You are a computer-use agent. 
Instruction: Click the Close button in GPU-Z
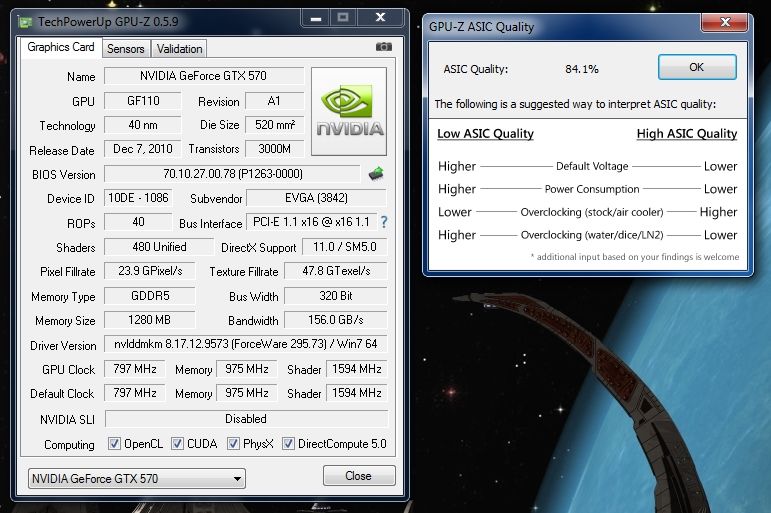click(x=359, y=476)
